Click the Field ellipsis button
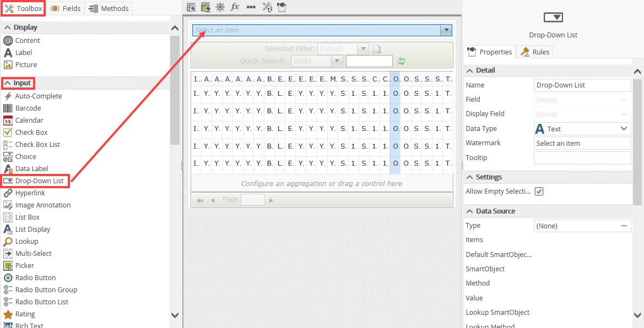The width and height of the screenshot is (644, 328). point(624,100)
